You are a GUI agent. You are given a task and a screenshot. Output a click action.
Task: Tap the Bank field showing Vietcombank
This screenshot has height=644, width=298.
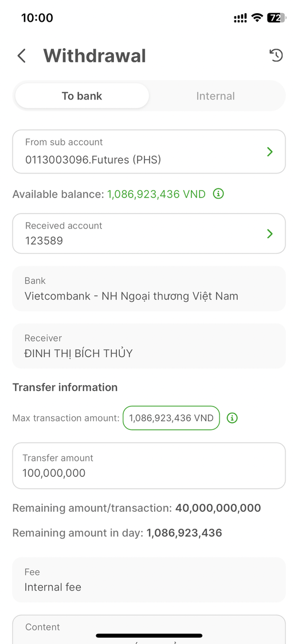point(149,289)
